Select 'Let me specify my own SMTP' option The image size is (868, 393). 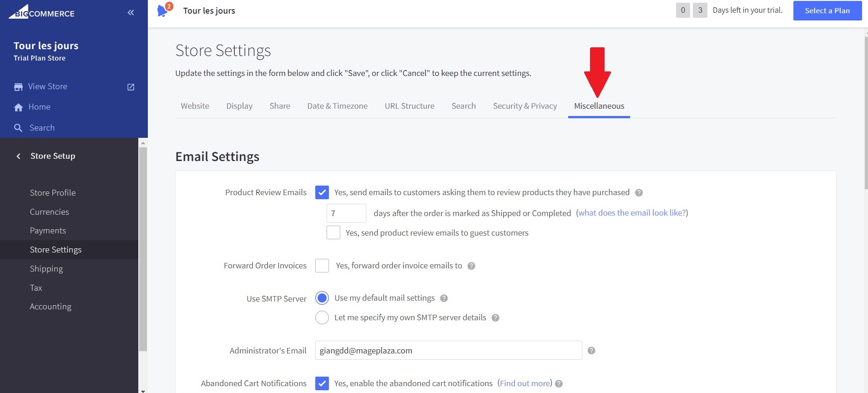click(322, 317)
